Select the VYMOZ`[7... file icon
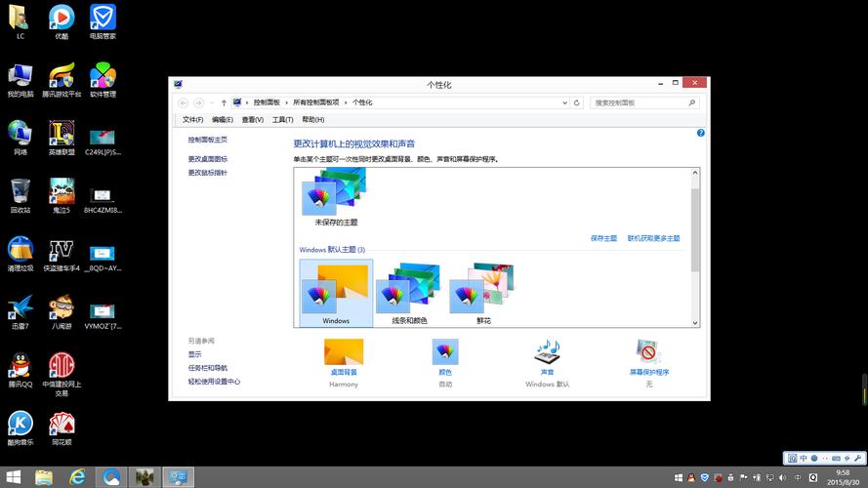 coord(103,315)
